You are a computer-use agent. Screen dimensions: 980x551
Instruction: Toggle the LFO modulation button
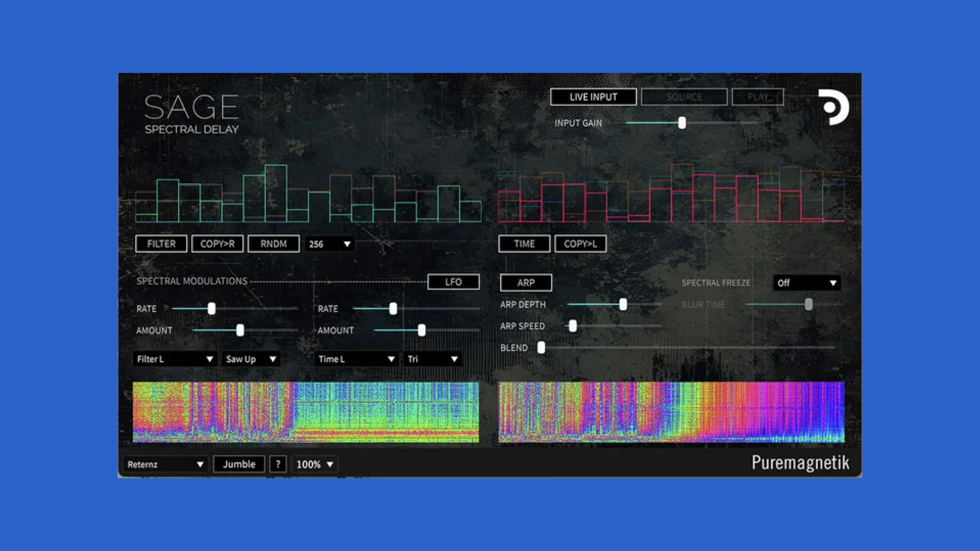pyautogui.click(x=453, y=282)
